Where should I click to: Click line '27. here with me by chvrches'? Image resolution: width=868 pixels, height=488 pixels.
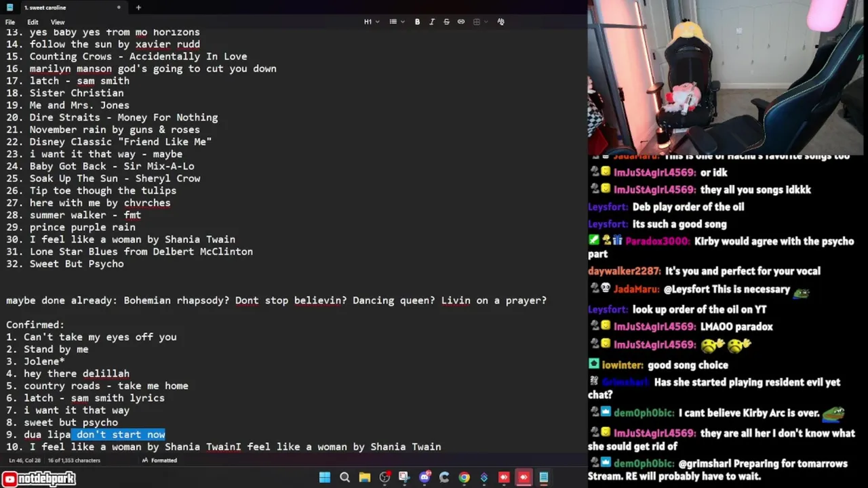coord(88,203)
